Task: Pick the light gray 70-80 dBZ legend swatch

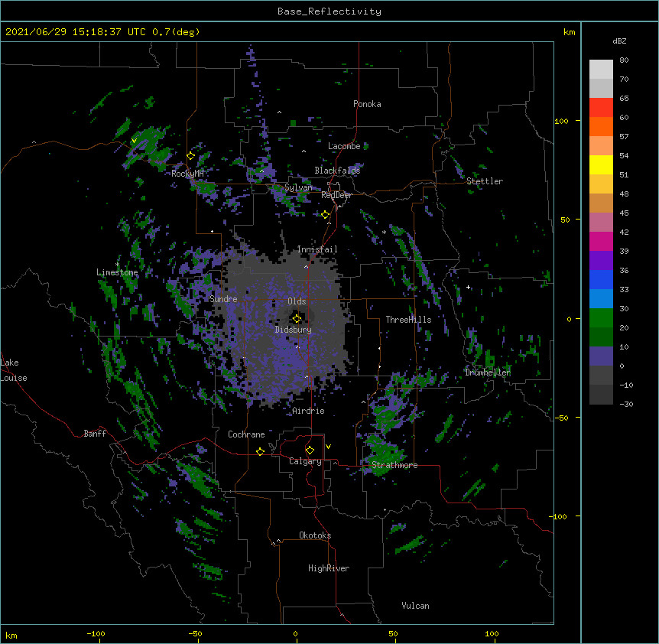Action: click(x=601, y=70)
